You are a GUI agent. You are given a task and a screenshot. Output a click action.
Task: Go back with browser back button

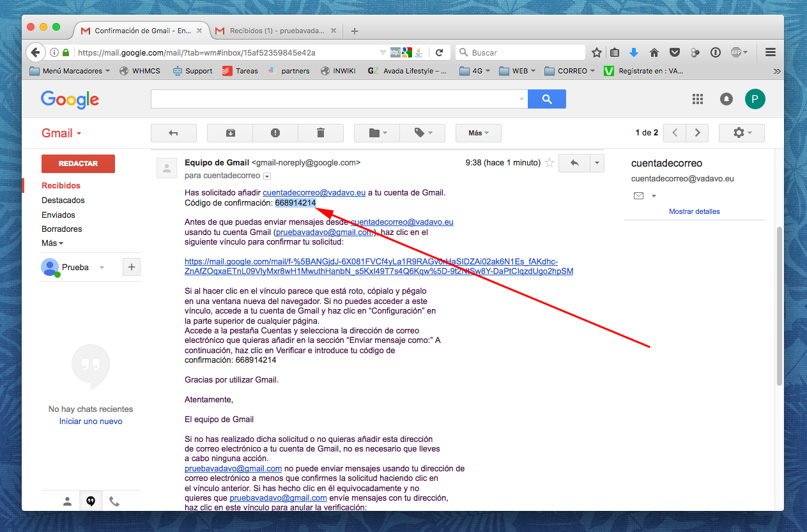(36, 52)
